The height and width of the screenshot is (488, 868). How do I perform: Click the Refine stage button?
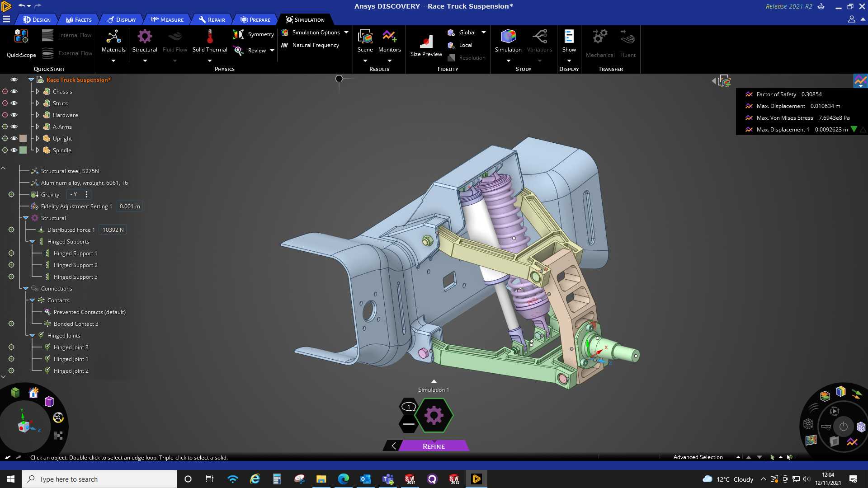pyautogui.click(x=434, y=446)
